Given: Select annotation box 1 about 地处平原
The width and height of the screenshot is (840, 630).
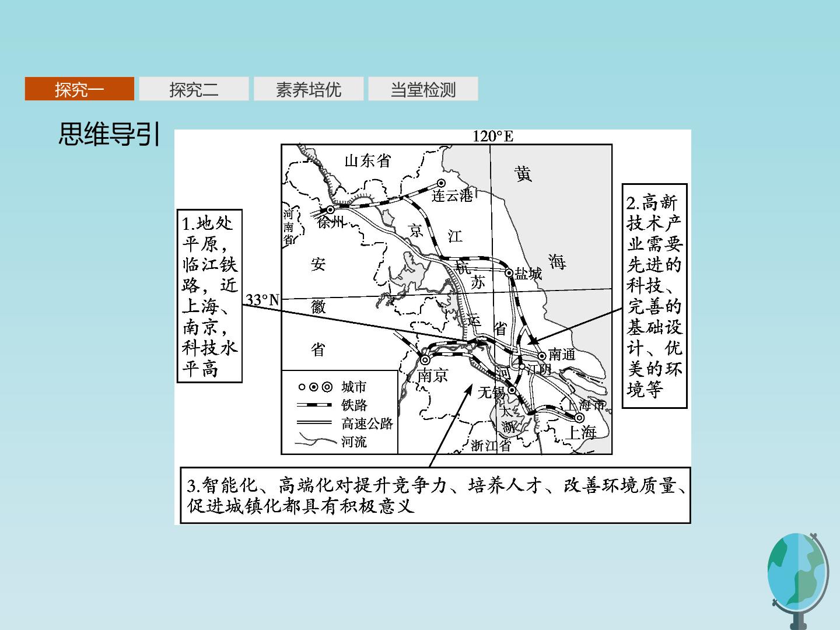Looking at the screenshot, I should (x=209, y=296).
